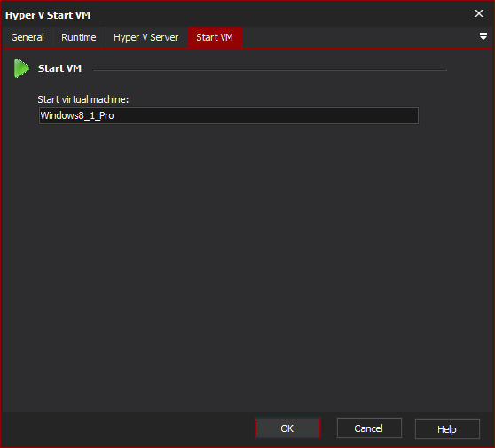Image resolution: width=495 pixels, height=448 pixels.
Task: Switch to the General tab
Action: coord(27,37)
